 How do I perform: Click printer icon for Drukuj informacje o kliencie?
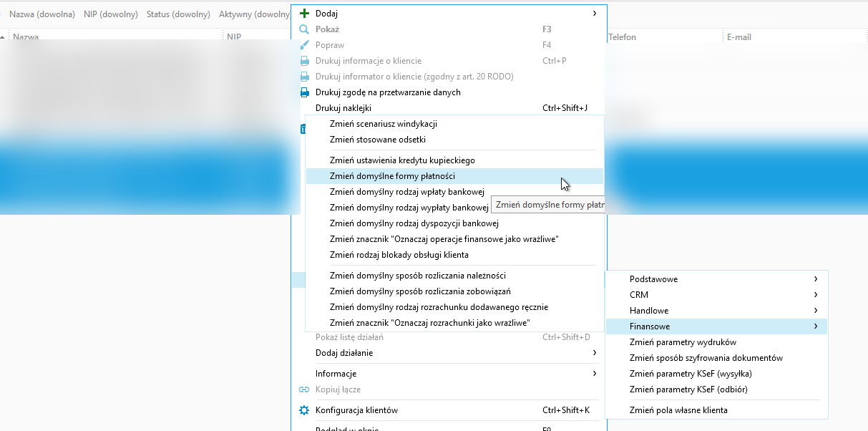tap(304, 61)
